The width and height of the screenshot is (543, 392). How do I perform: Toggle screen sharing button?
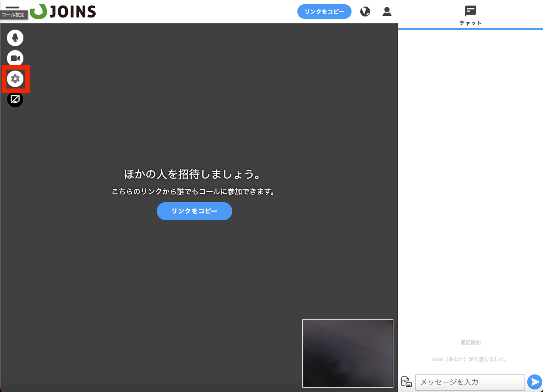pos(15,99)
